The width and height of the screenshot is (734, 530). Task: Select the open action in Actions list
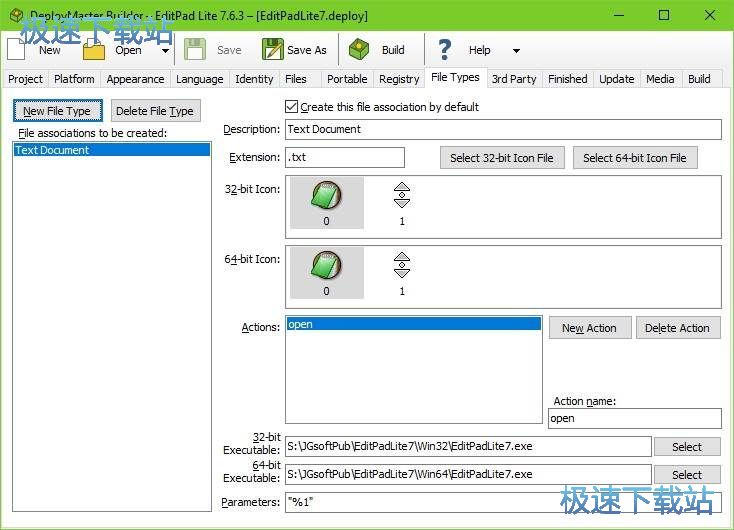pos(414,324)
